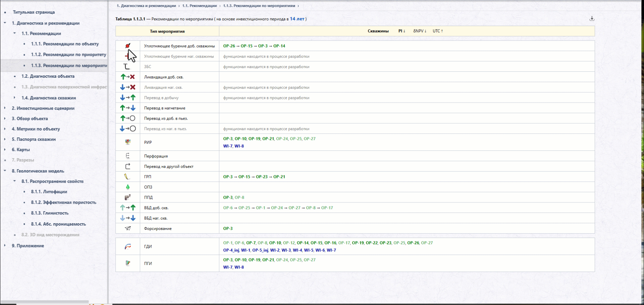Click the sidetrack ЗБС icon

[127, 66]
